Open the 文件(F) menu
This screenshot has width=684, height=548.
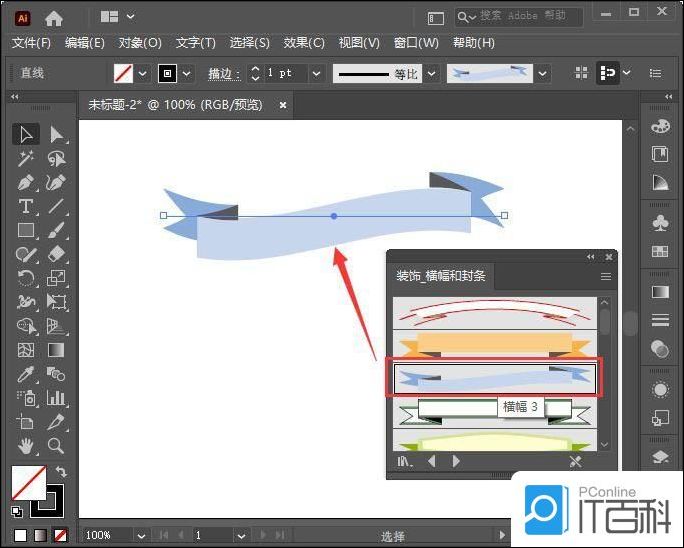[x=31, y=43]
